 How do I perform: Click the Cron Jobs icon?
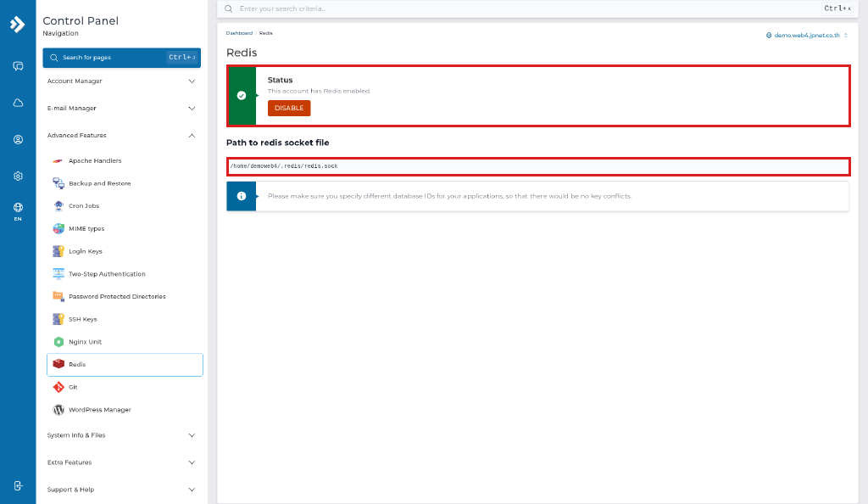[x=58, y=206]
